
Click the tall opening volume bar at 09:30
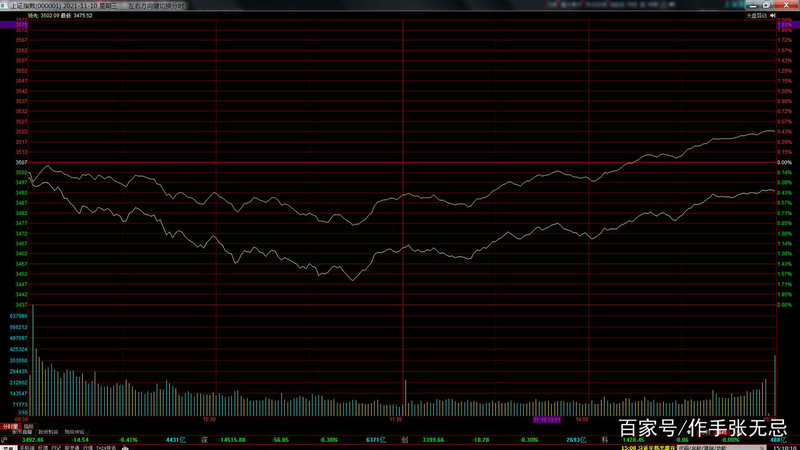(33, 358)
